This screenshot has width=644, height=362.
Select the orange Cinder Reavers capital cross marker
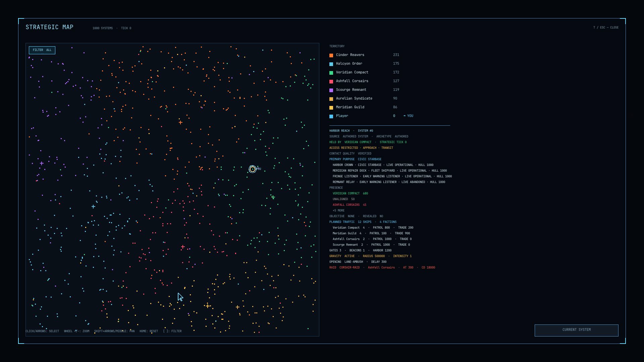[180, 123]
